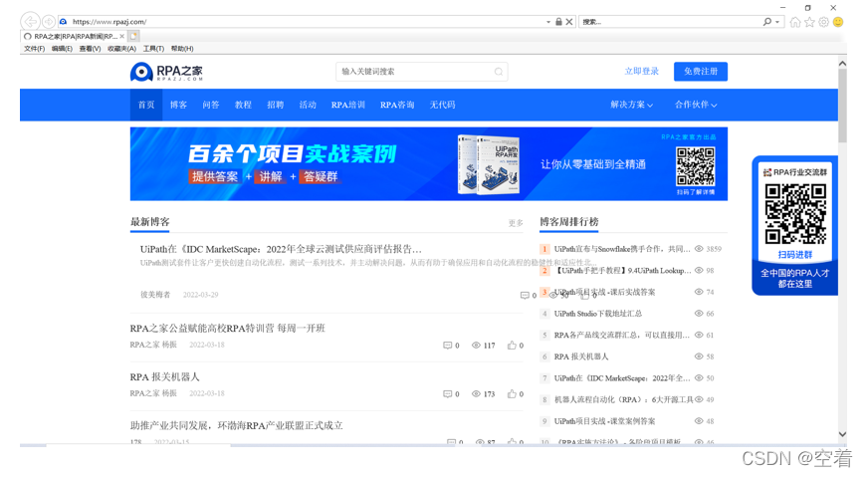Click the 百余个项目实战案例 banner
Viewport: 868px width, 477px height.
429,164
